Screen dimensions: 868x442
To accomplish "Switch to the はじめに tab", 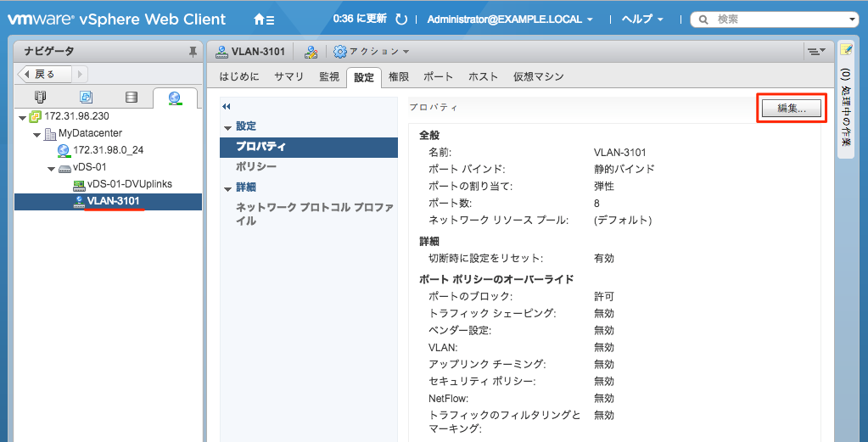I will 239,77.
